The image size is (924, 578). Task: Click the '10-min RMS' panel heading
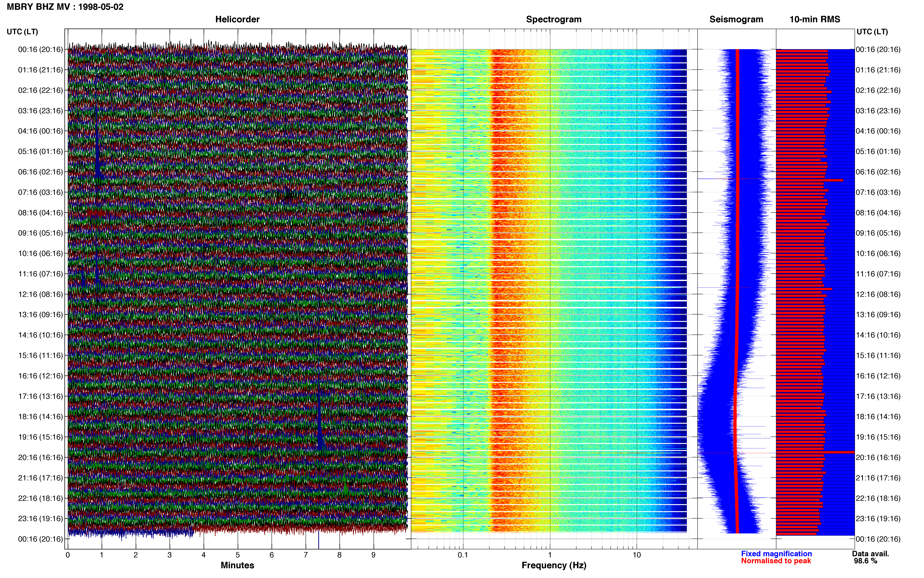[815, 19]
